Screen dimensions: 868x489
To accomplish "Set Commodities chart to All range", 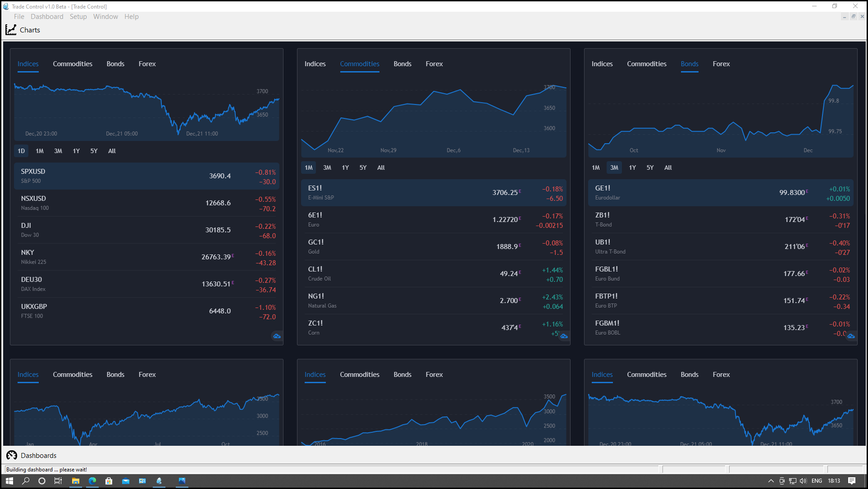I will (381, 168).
